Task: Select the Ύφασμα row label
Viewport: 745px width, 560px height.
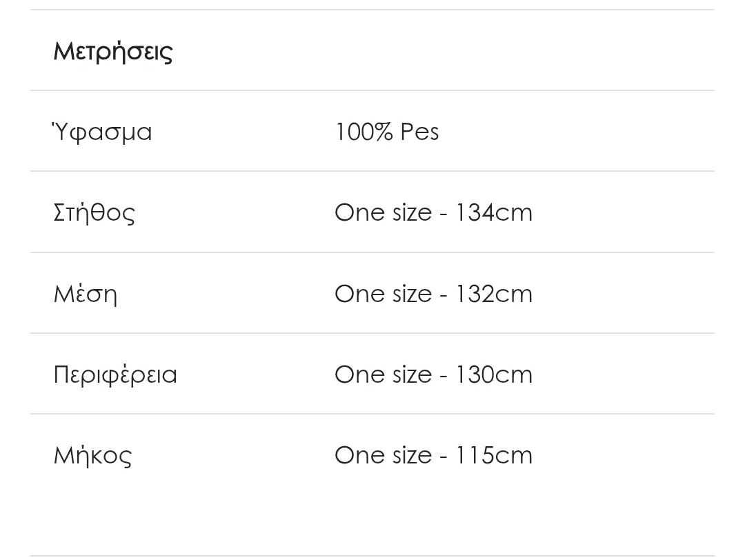Action: pos(102,132)
